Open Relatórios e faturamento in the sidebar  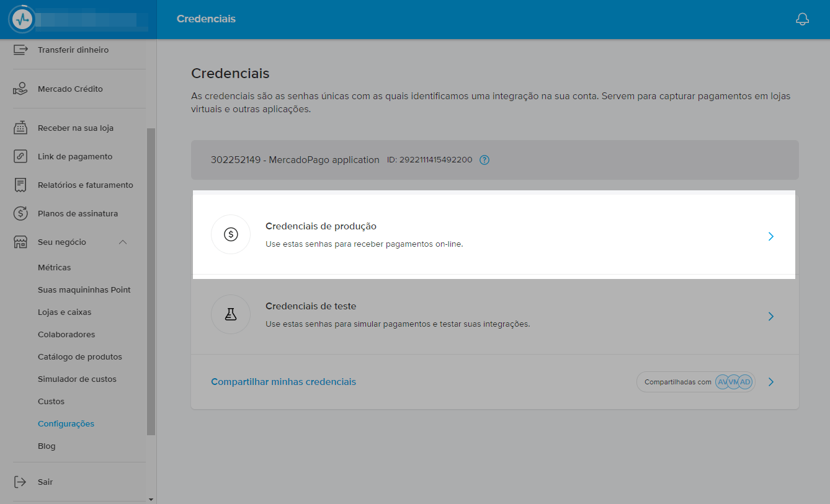[x=85, y=185]
